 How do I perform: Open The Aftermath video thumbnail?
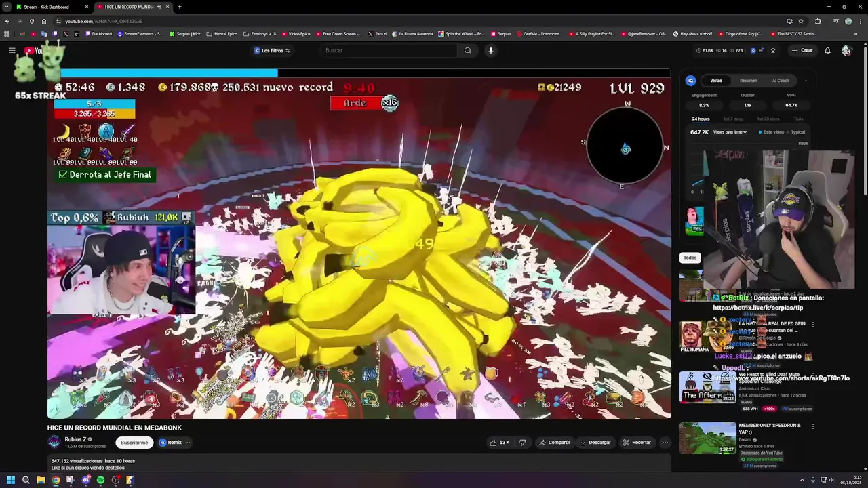point(707,387)
